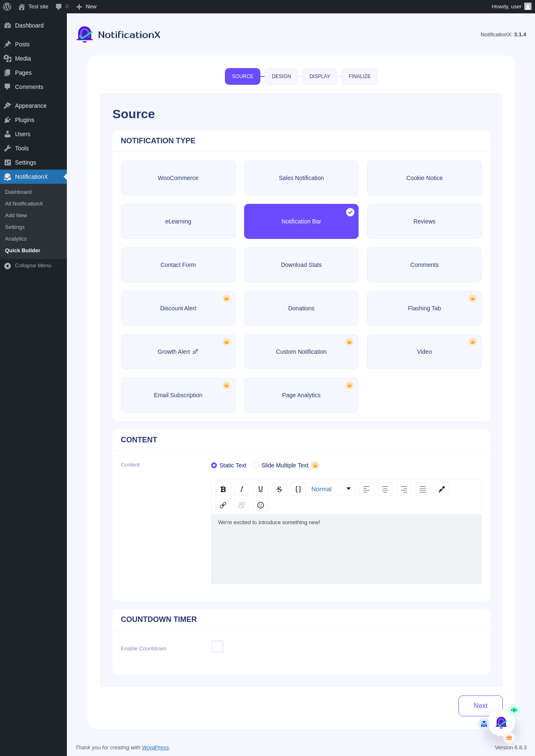The height and width of the screenshot is (756, 535).
Task: Open the WordPress logo menu
Action: (7, 7)
